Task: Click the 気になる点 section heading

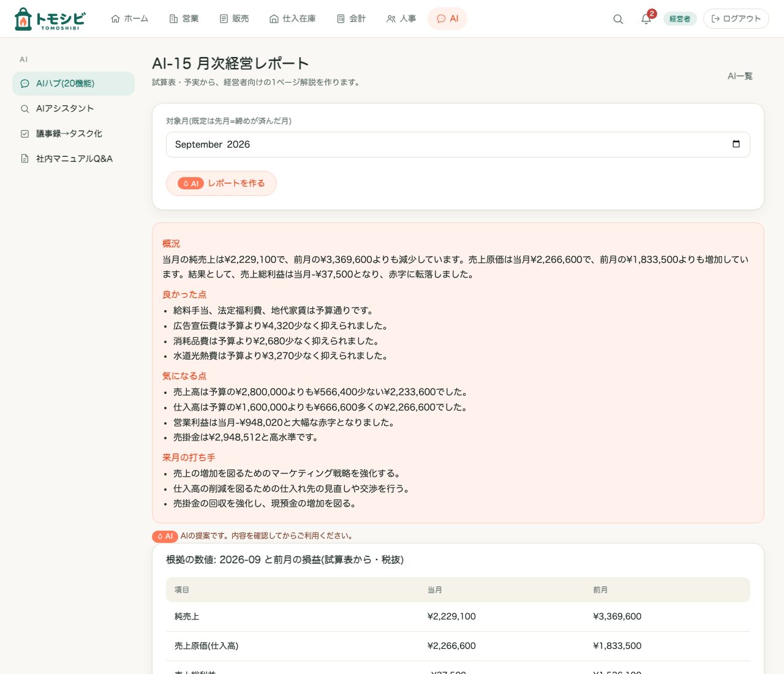Action: tap(184, 376)
